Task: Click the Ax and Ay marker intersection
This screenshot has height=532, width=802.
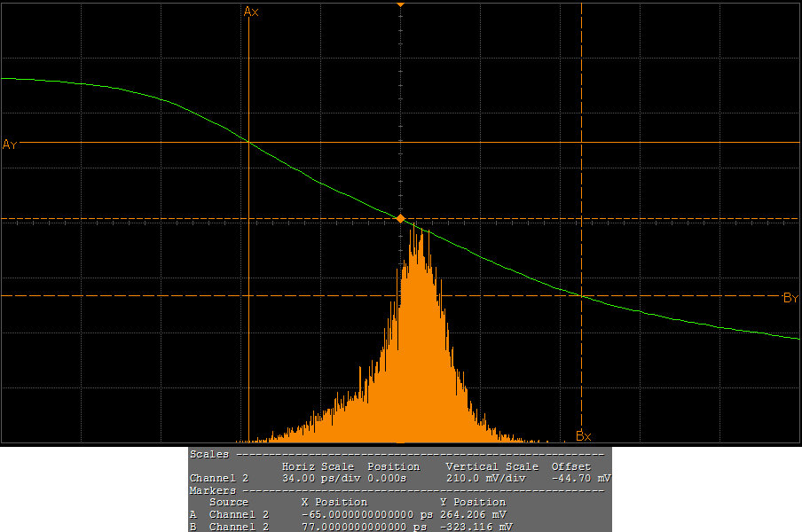Action: tap(249, 142)
